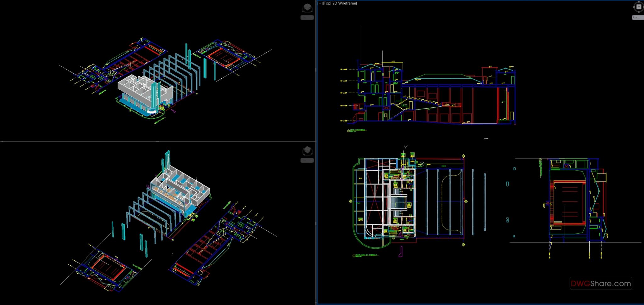Expand the UCS list on the right viewport's Un button
The width and height of the screenshot is (644, 305).
pyautogui.click(x=643, y=17)
